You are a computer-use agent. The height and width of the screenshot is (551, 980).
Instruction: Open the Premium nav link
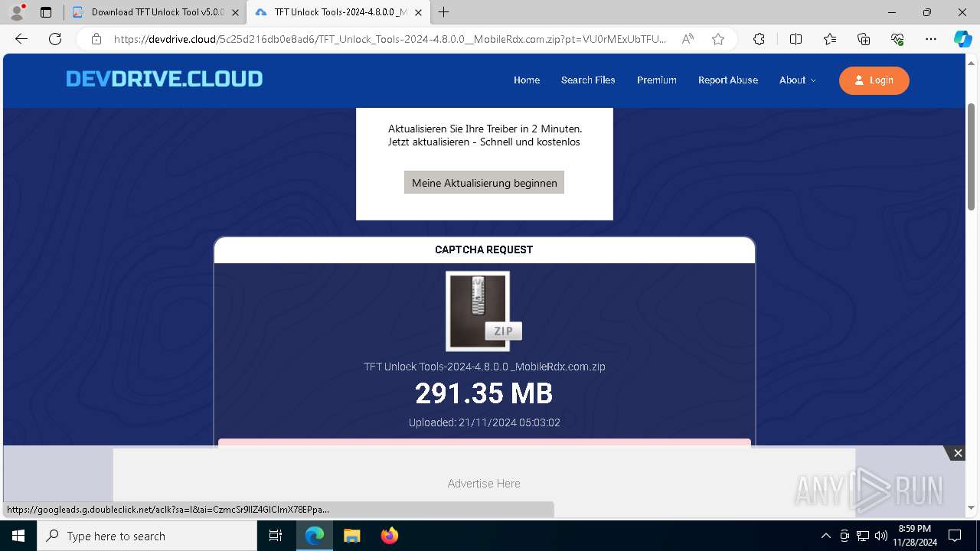[657, 80]
